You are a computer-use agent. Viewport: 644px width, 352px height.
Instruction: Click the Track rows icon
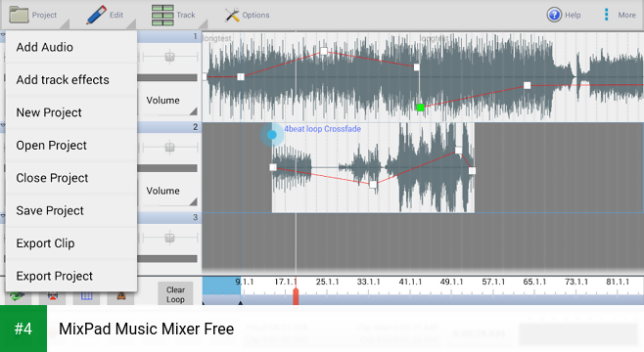(x=162, y=16)
